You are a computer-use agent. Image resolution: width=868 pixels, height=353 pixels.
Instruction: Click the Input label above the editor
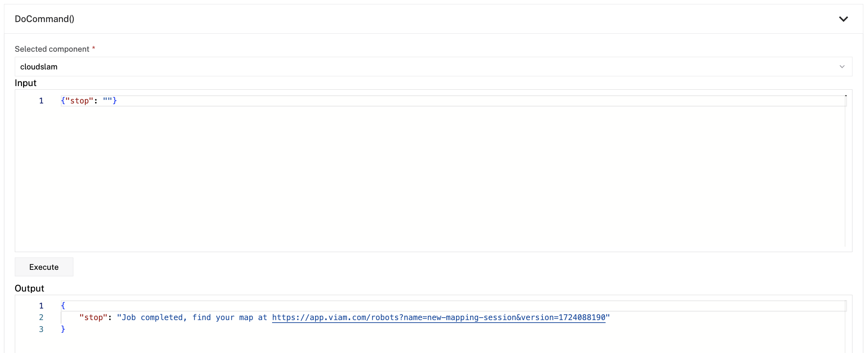[x=25, y=83]
